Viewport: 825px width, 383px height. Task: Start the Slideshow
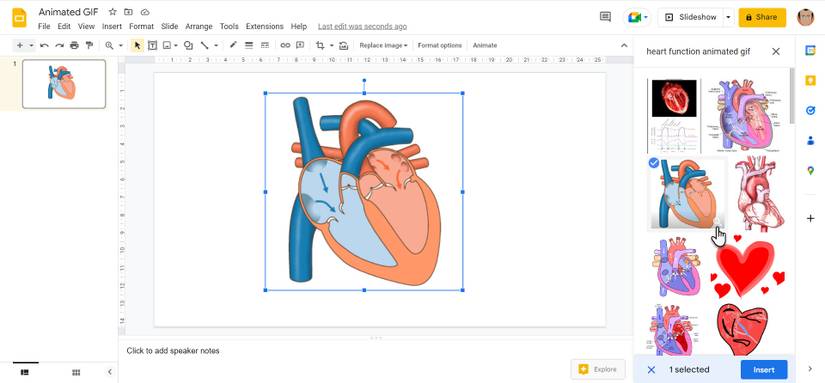(691, 17)
